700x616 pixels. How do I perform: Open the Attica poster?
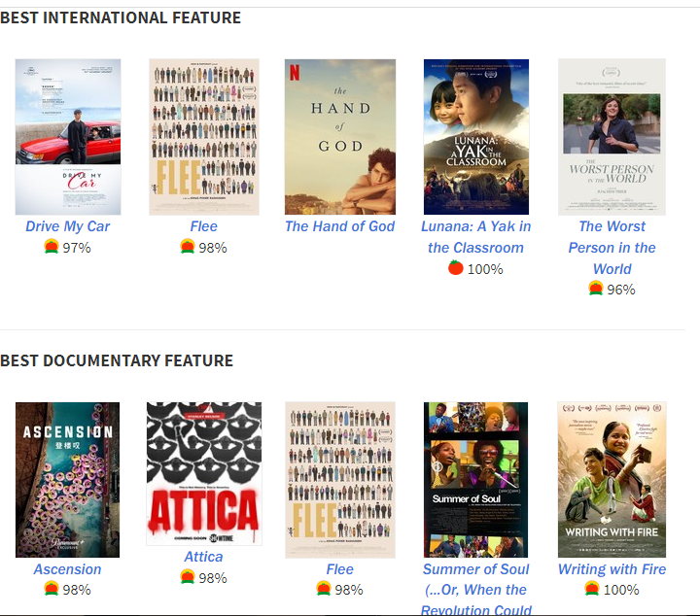[204, 474]
